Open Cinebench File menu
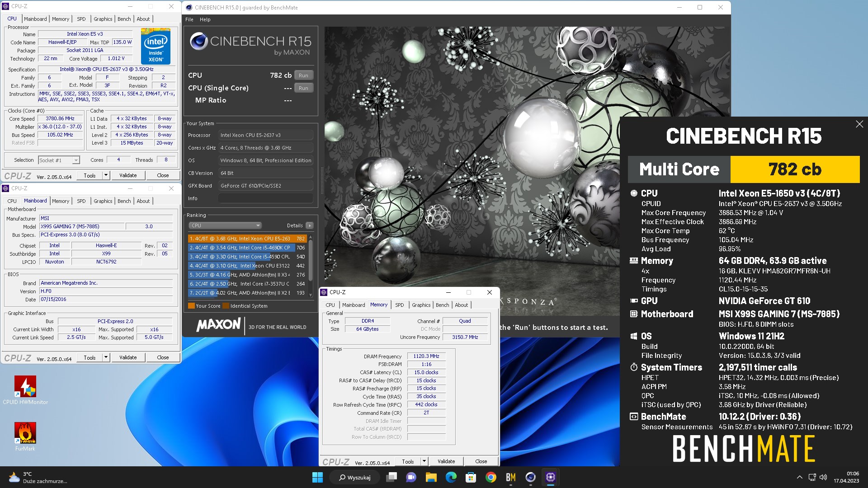Screen dimensions: 868x488 click(189, 19)
